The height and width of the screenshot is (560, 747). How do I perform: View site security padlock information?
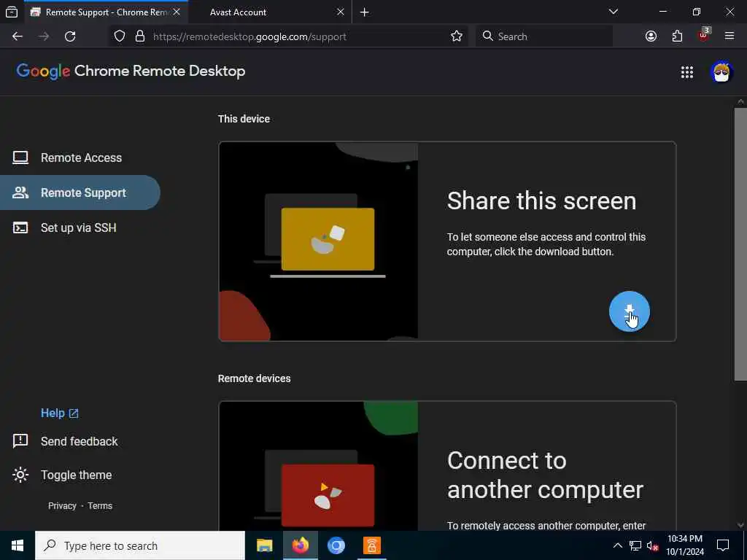(139, 36)
